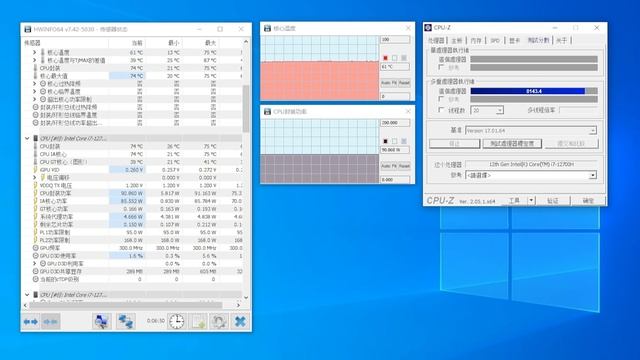This screenshot has height=360, width=640.
Task: Click the HWiNFO64 title bar app icon
Action: point(27,29)
